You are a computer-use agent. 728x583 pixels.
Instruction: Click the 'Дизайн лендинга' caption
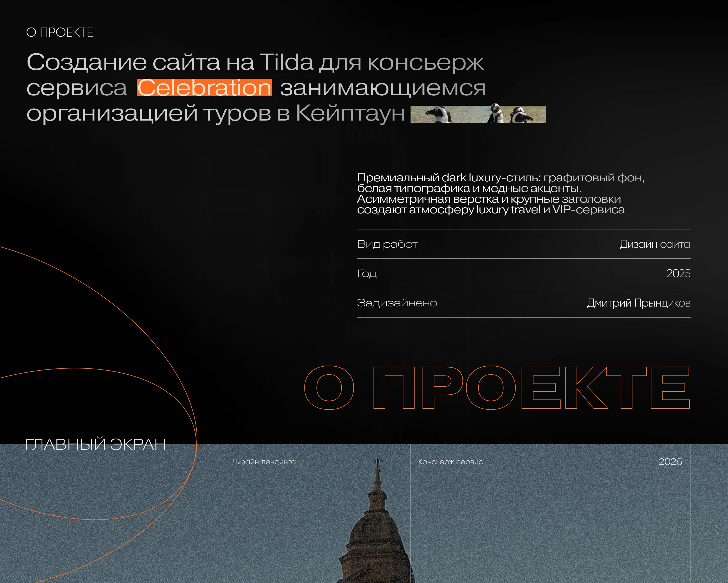(264, 462)
